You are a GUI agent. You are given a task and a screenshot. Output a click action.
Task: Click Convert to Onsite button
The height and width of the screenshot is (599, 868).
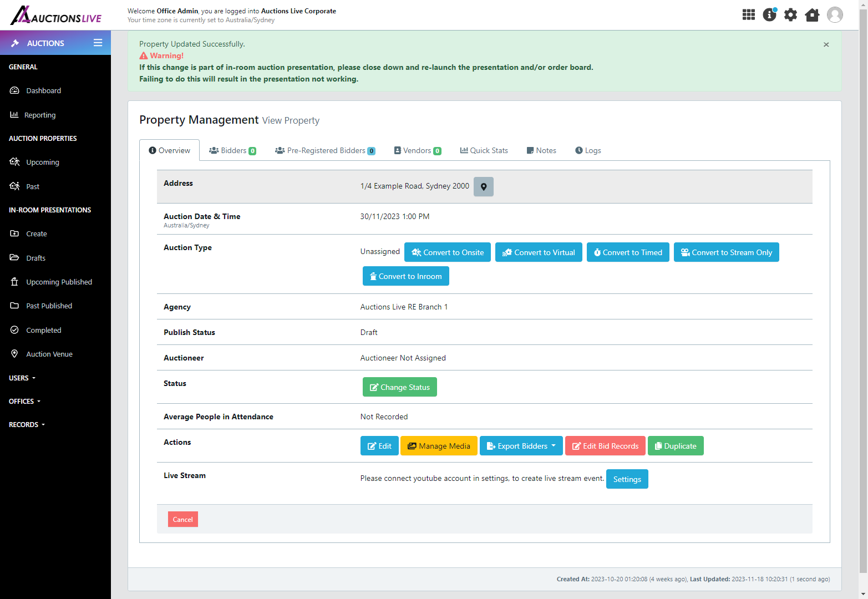click(x=448, y=252)
